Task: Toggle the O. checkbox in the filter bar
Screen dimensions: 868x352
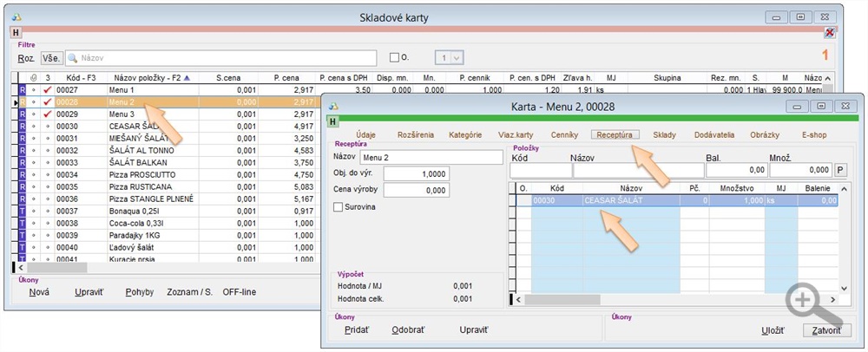Action: click(x=395, y=58)
